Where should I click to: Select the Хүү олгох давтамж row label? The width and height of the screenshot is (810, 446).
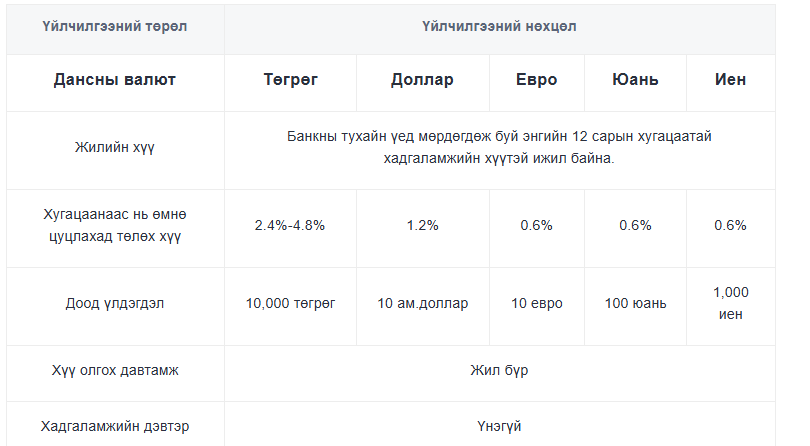click(115, 370)
